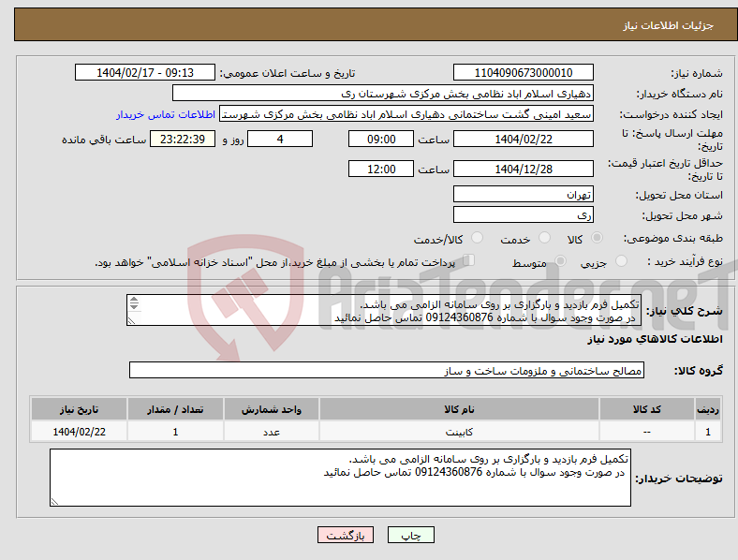
Task: Click the table date cell 1404/02/22
Action: coord(79,432)
